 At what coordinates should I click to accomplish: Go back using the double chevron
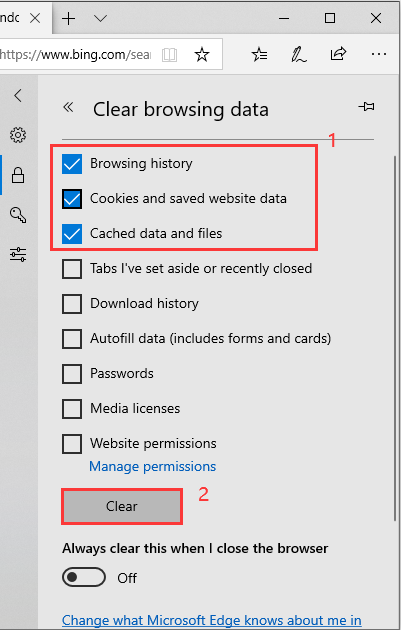68,107
